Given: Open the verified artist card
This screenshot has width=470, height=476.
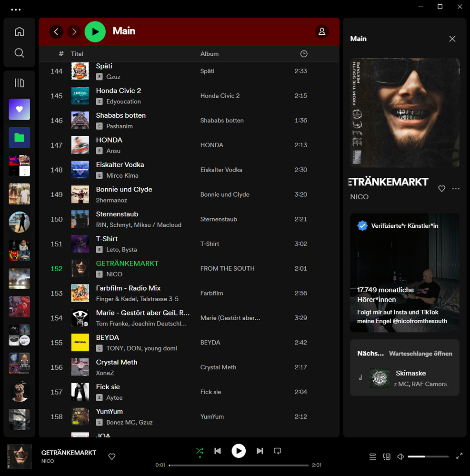Looking at the screenshot, I should [405, 273].
